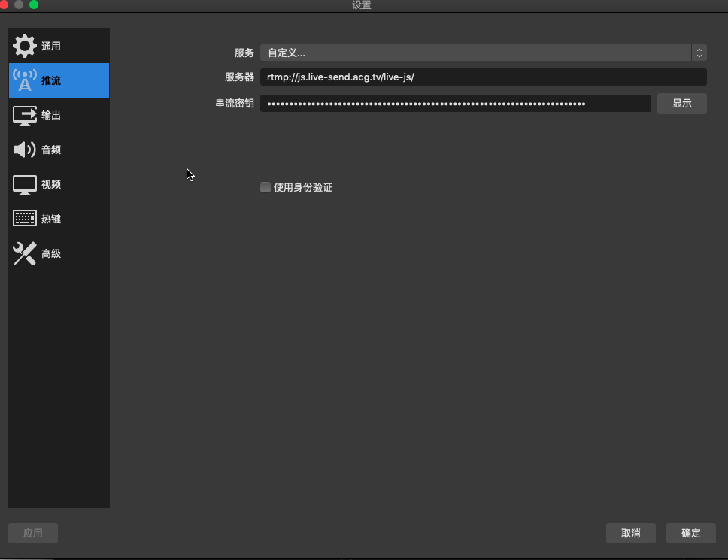Cancel changes with the 取消 button
The height and width of the screenshot is (560, 728).
630,533
